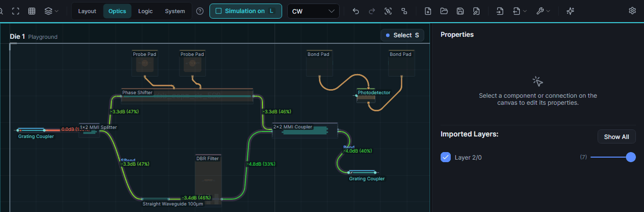
Task: Click the undo arrow icon
Action: pos(356,11)
